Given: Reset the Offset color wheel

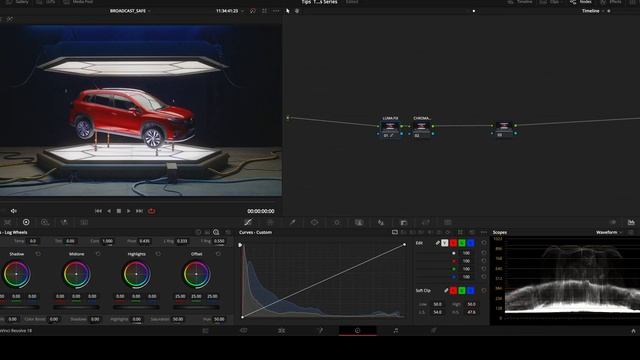Looking at the screenshot, I should pos(218,254).
